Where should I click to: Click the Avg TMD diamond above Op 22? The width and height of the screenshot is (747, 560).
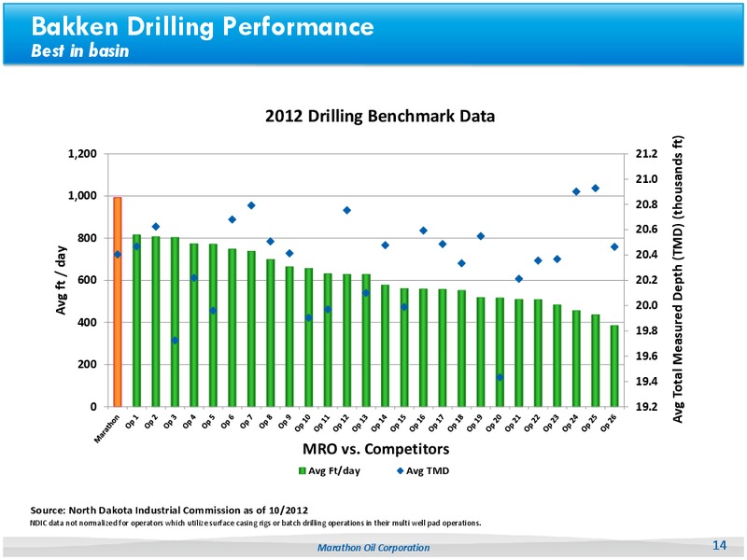pos(539,260)
